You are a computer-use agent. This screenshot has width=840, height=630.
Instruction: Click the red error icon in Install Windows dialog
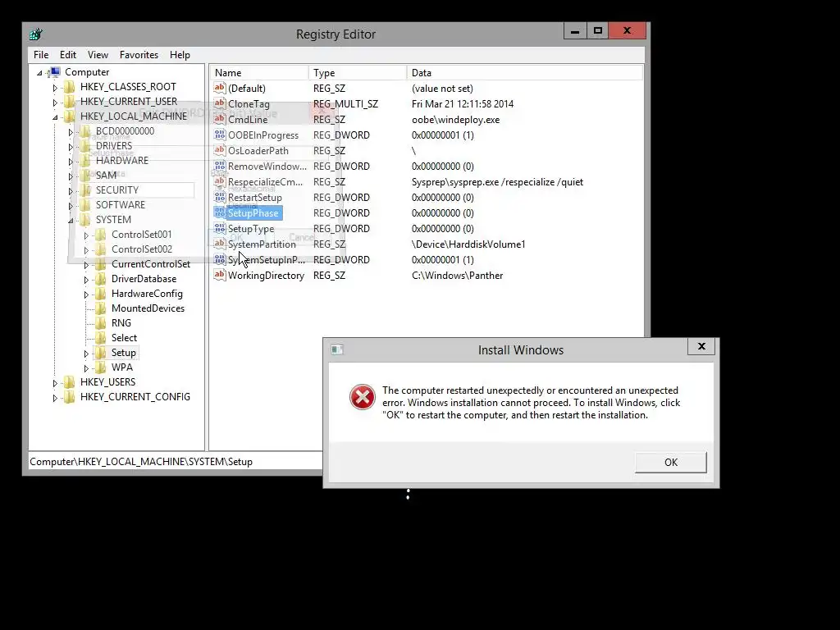coord(363,397)
